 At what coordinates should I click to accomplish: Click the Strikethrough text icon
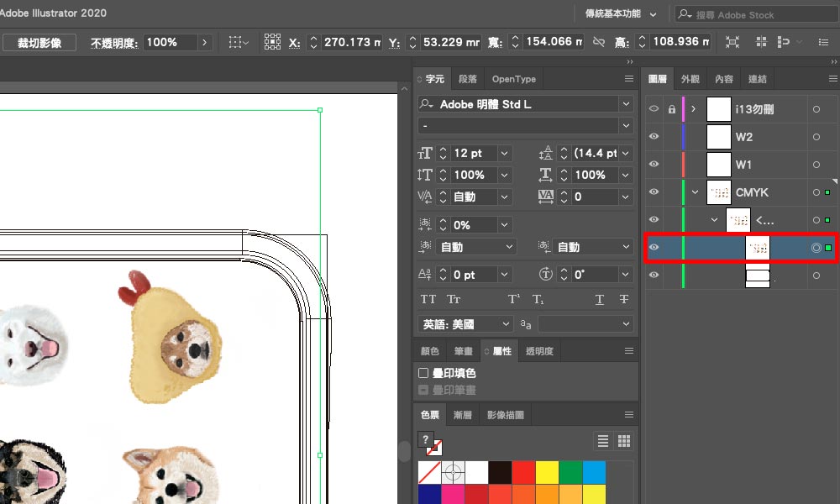(x=624, y=300)
